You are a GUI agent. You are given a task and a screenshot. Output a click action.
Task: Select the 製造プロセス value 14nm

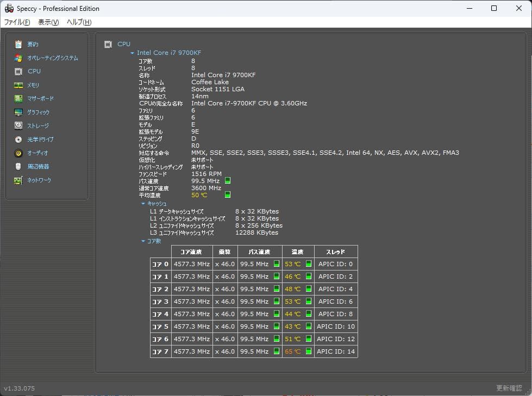point(200,96)
